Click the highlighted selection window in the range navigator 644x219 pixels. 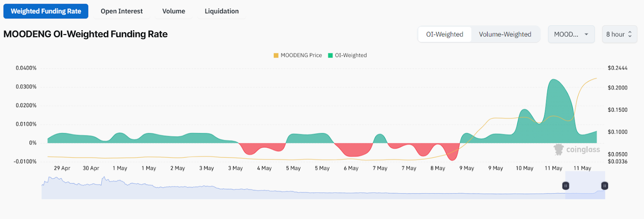tap(585, 185)
